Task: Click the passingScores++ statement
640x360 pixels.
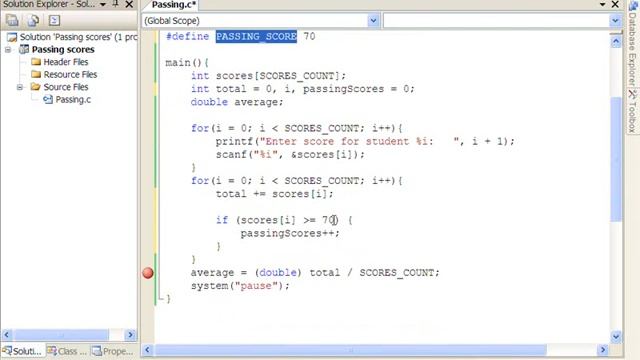Action: pos(290,233)
